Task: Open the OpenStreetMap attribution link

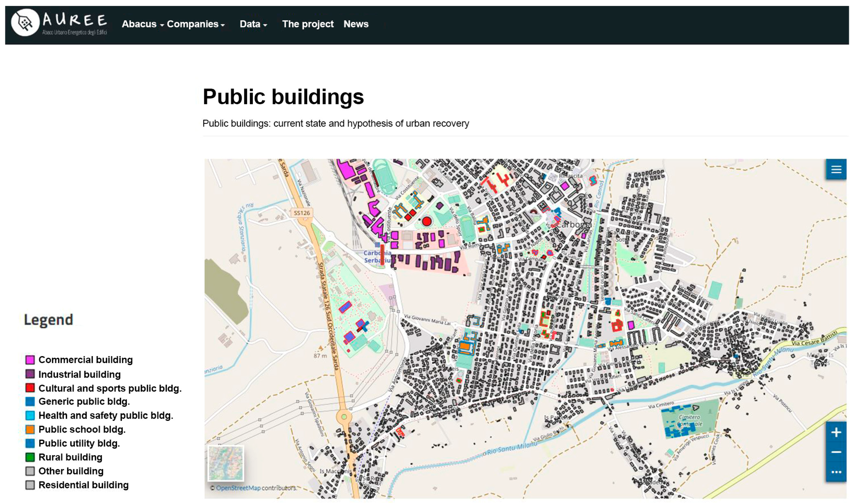Action: click(x=238, y=488)
